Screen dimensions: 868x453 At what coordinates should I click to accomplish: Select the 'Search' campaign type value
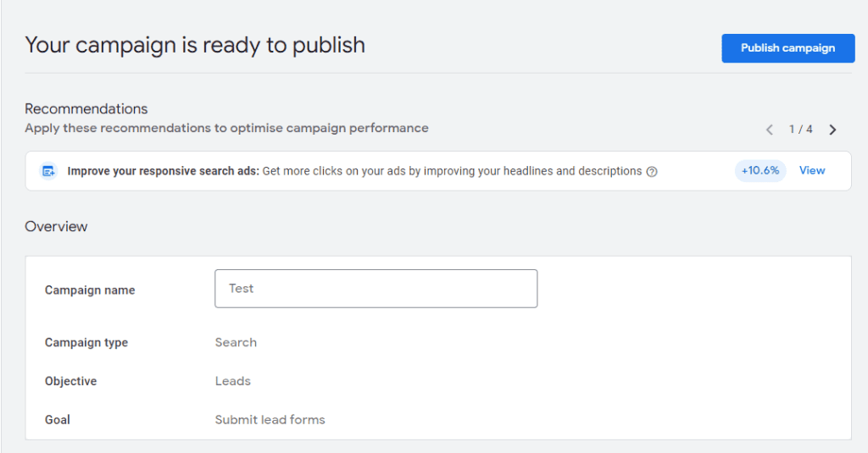tap(236, 342)
